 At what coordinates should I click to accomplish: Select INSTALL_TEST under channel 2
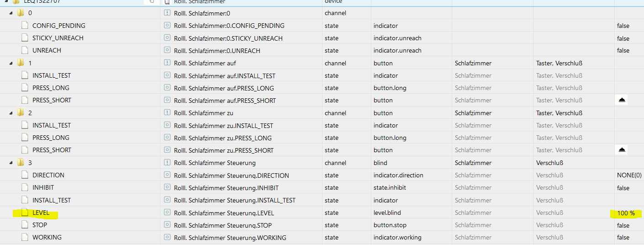(52, 125)
